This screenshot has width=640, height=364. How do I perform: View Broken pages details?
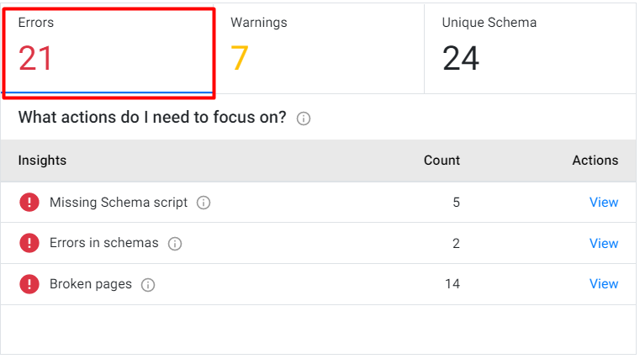(x=604, y=284)
